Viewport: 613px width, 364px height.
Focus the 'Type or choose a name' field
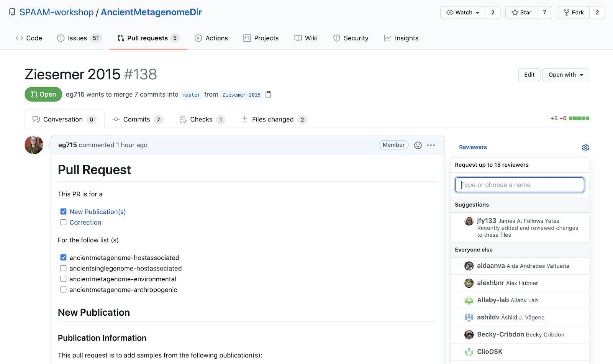coord(520,185)
